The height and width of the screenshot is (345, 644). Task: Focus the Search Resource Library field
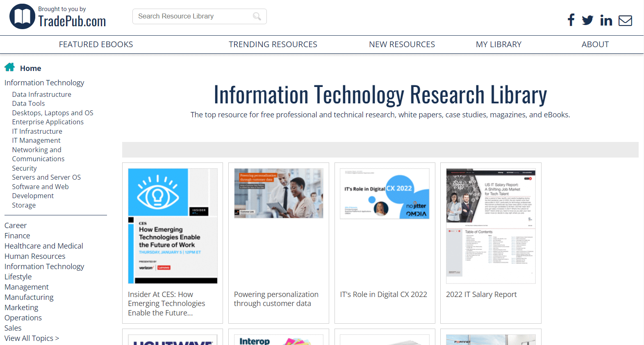tap(199, 16)
